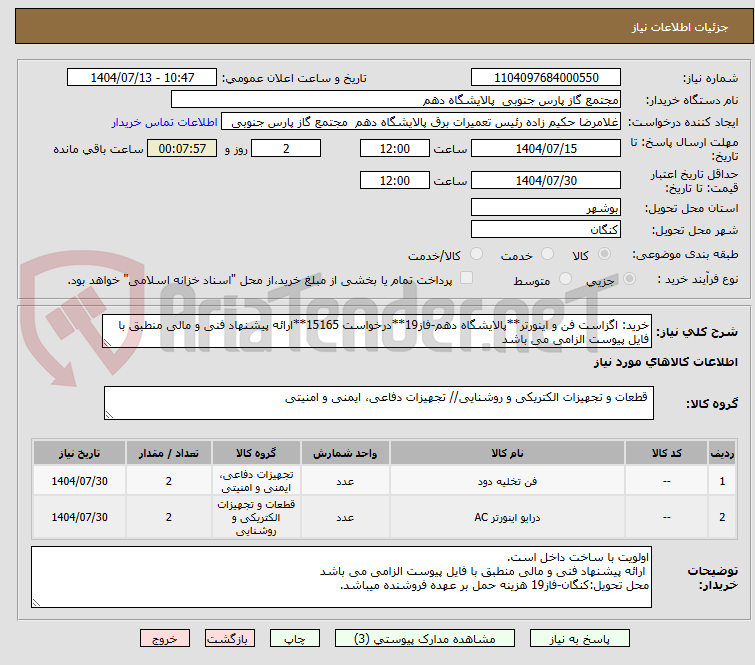Click the اطلاعات کالاهای مورد نیاز heading
This screenshot has width=755, height=665.
pos(665,362)
